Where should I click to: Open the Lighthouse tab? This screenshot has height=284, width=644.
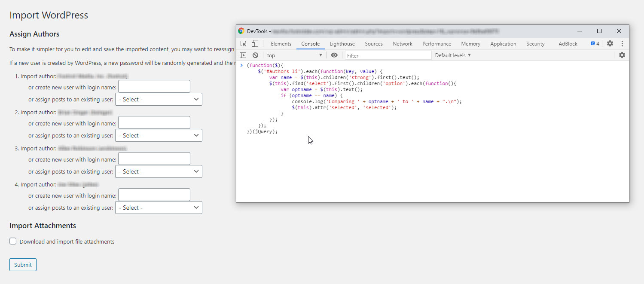coord(342,44)
